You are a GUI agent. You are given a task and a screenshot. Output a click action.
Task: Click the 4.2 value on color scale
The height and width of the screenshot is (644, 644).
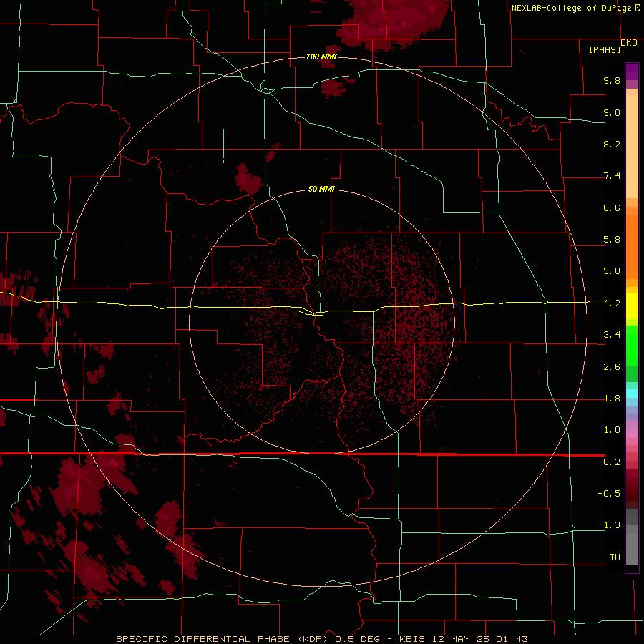click(x=612, y=303)
